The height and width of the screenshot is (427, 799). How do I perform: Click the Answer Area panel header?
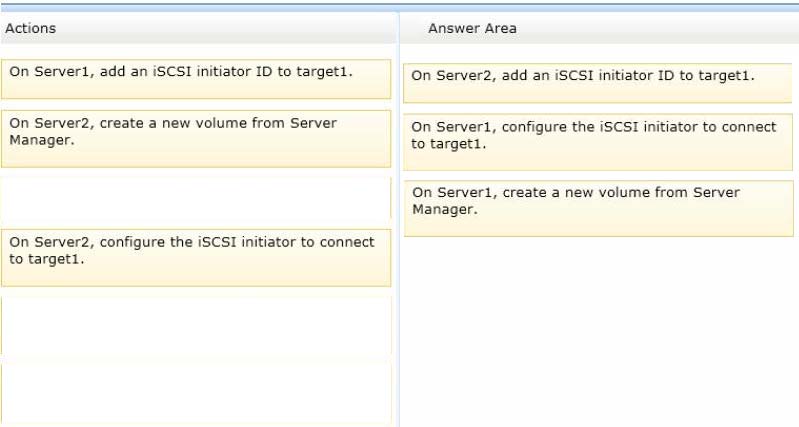click(600, 28)
